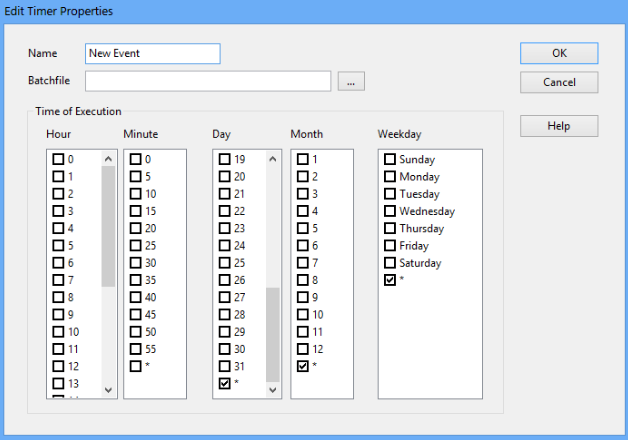Click the batchfile browse (...) button
628x440 pixels.
click(x=351, y=82)
